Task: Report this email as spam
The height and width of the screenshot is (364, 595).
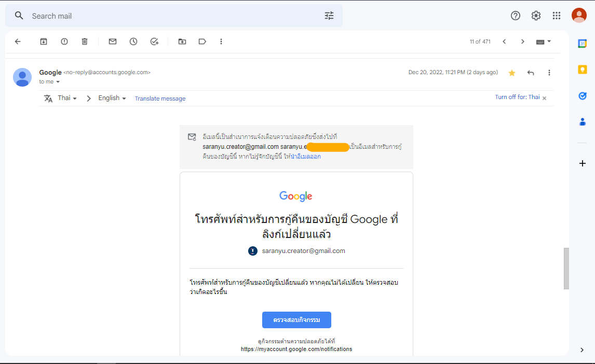Action: pos(64,41)
